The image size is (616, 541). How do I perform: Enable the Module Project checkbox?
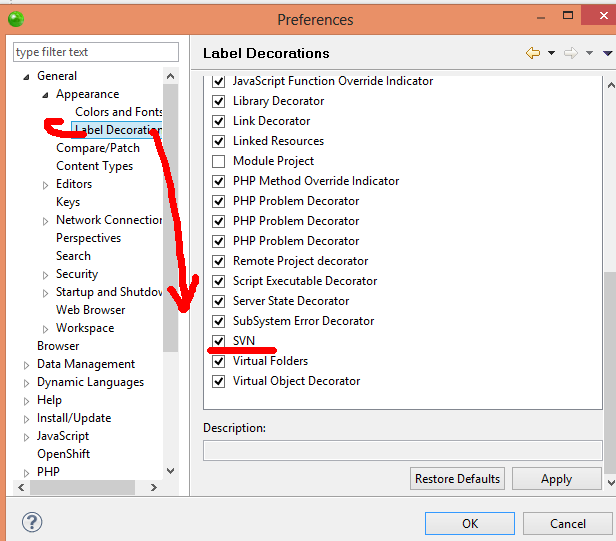click(219, 161)
